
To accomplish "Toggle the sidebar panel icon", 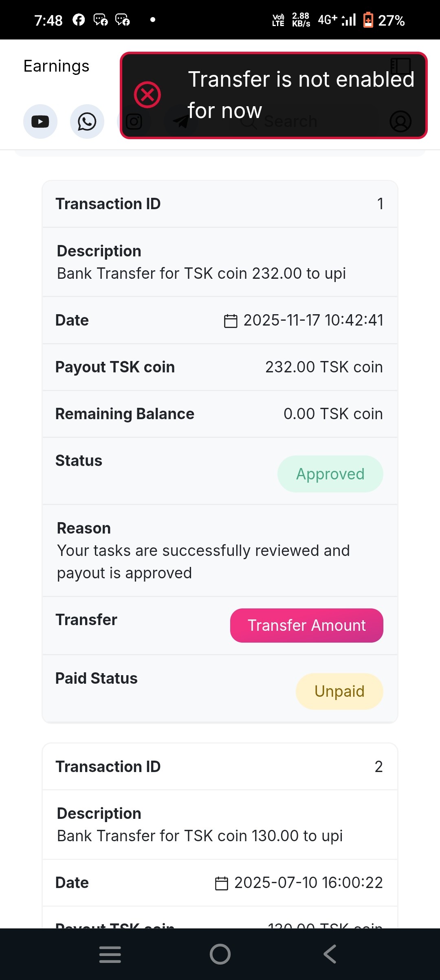I will click(x=400, y=66).
